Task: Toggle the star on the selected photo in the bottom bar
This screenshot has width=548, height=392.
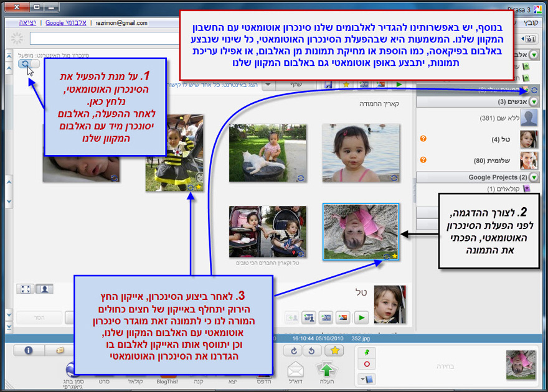Action: pyautogui.click(x=334, y=350)
